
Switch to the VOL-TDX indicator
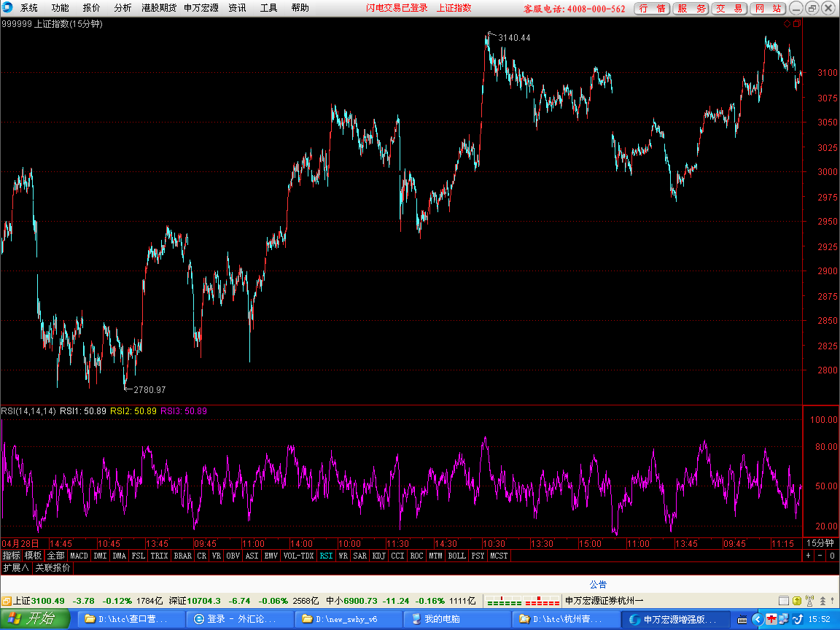click(298, 556)
